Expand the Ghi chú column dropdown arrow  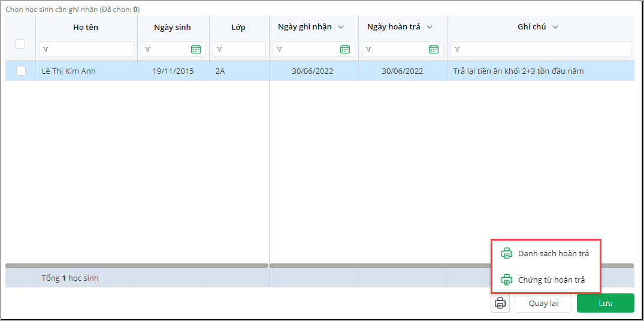click(x=555, y=27)
